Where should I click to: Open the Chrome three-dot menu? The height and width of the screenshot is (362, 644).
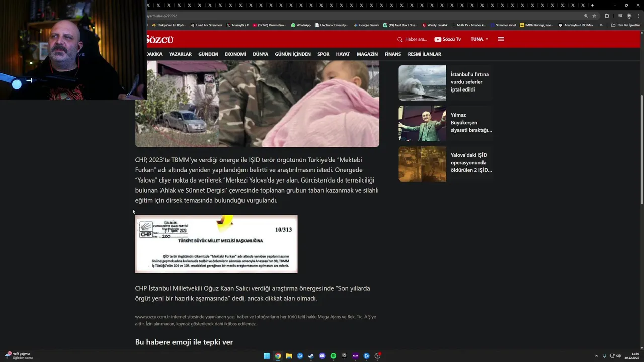point(638,16)
